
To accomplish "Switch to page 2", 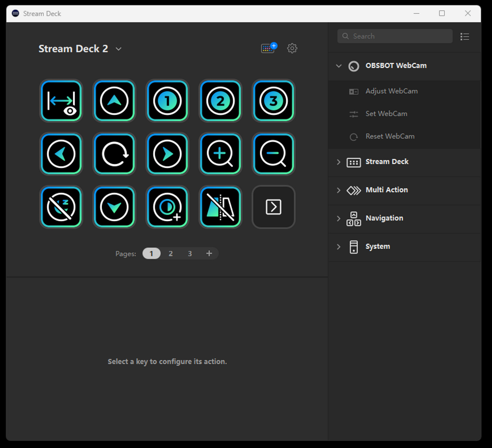I will 170,253.
